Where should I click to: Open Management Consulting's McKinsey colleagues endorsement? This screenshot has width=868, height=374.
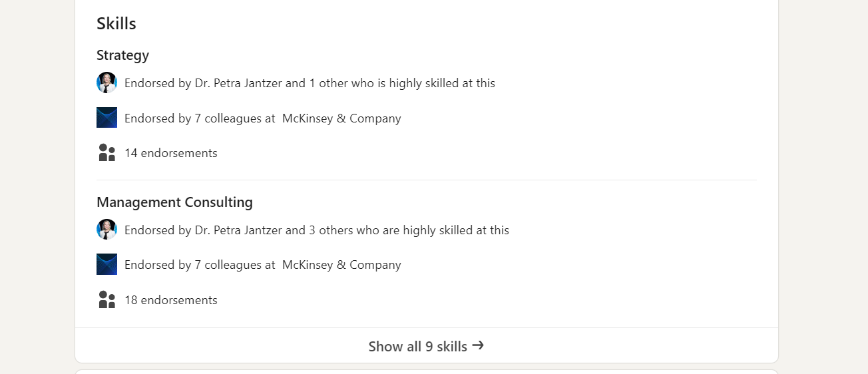262,265
